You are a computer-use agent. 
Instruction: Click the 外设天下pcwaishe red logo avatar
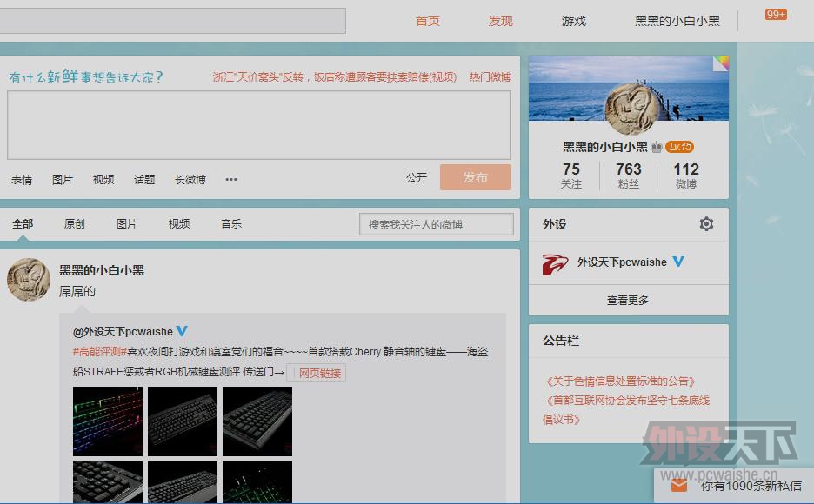(x=555, y=264)
